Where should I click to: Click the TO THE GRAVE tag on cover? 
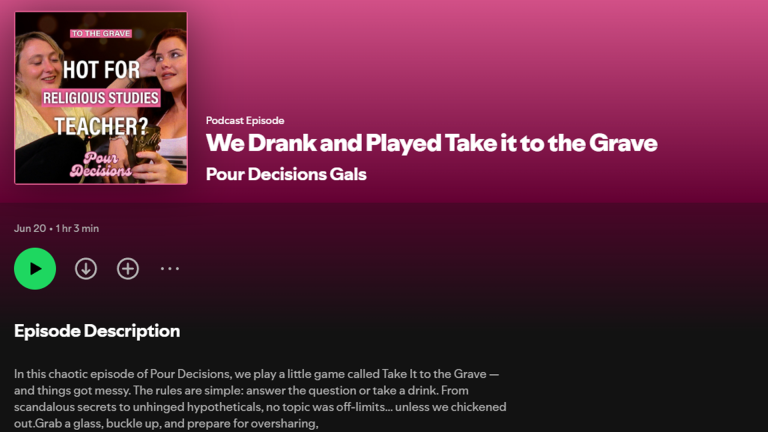coord(101,33)
